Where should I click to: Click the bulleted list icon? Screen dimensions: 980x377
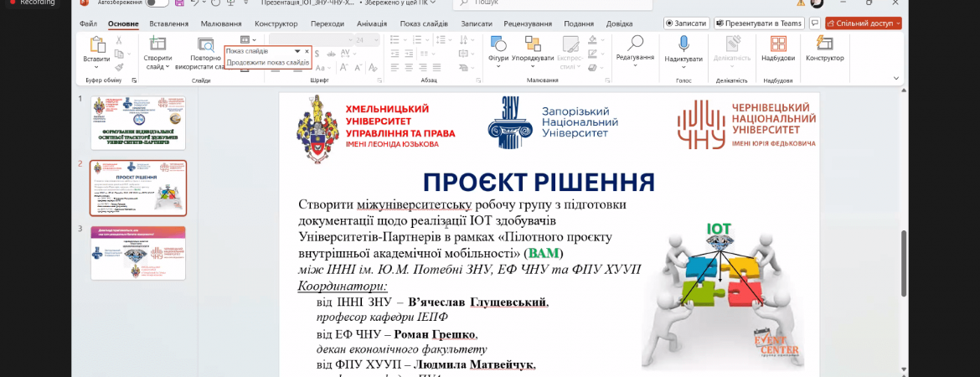coord(395,41)
